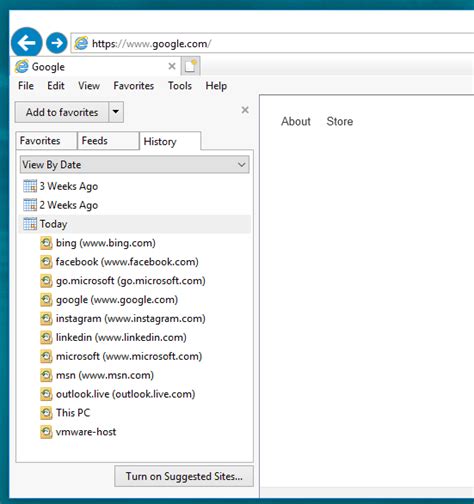Go forward with the Forward arrow button

tap(57, 43)
